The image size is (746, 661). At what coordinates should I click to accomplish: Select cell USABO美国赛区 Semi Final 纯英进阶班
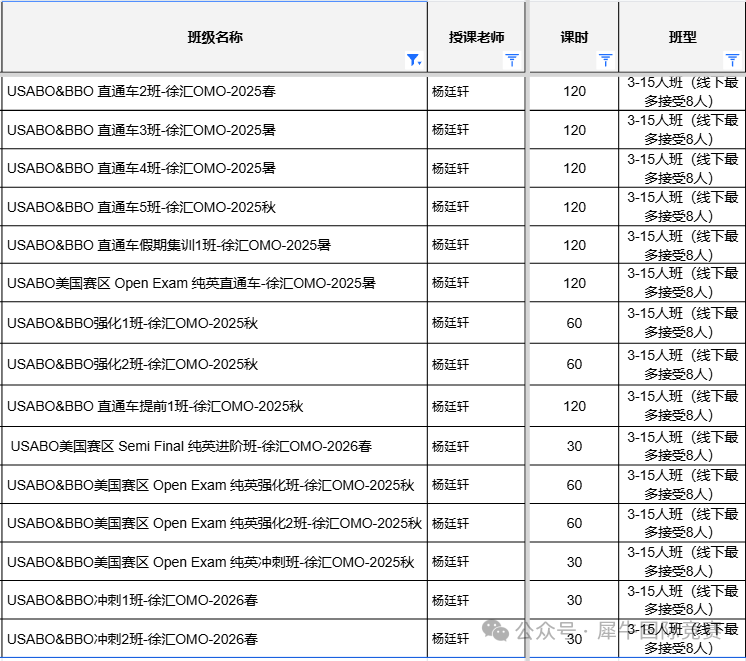click(x=215, y=446)
